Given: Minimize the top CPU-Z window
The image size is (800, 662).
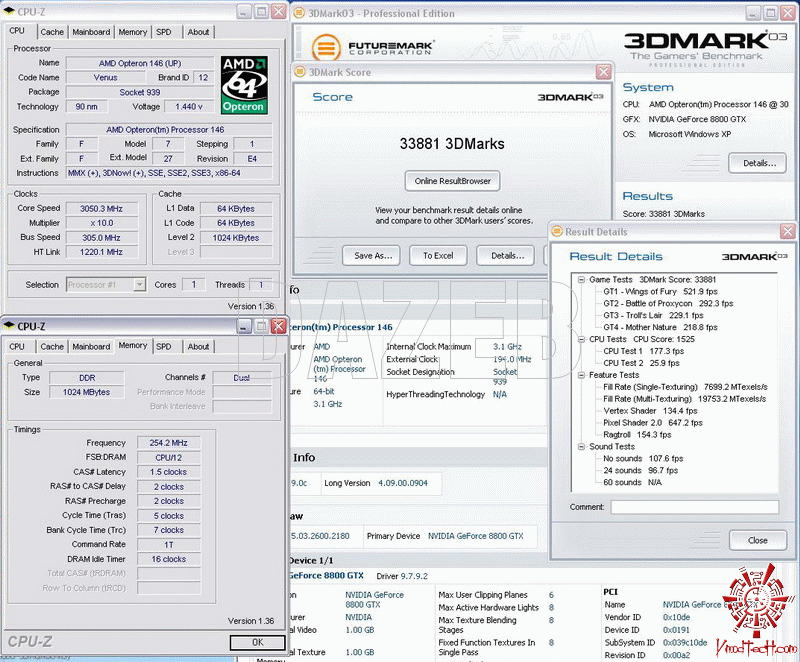Looking at the screenshot, I should pos(244,12).
